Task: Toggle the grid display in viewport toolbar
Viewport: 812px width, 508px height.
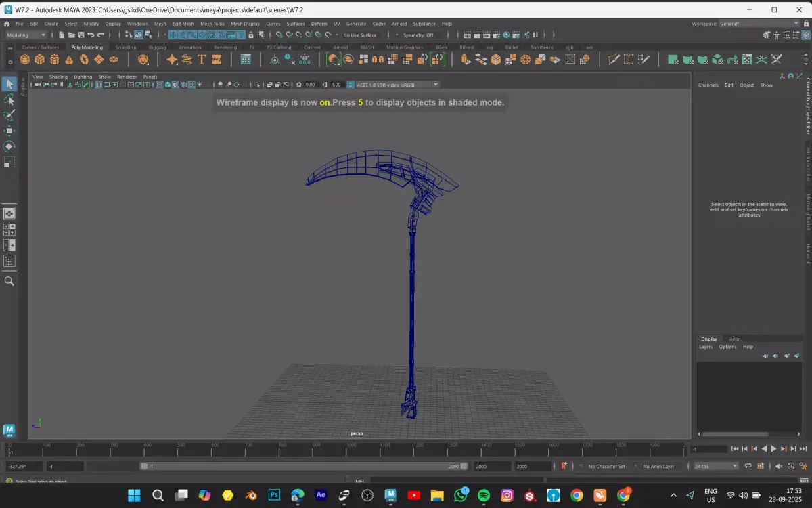Action: tap(99, 85)
